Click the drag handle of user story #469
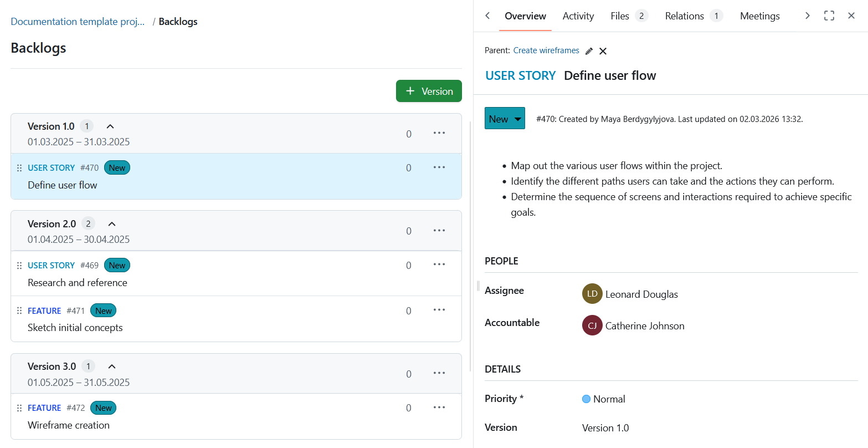The height and width of the screenshot is (448, 868). click(x=19, y=264)
